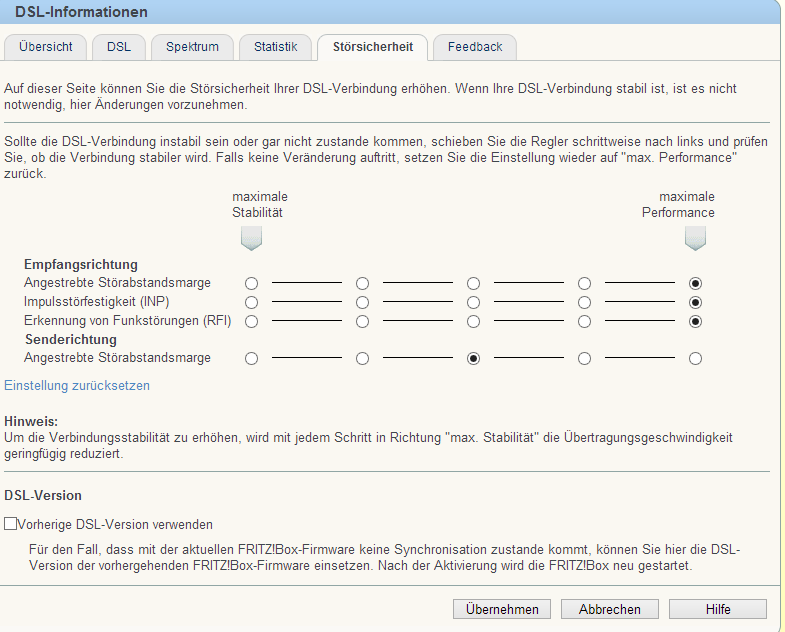Enable Vorherige DSL-Version verwenden checkbox
Image resolution: width=785 pixels, height=632 pixels.
pos(10,524)
